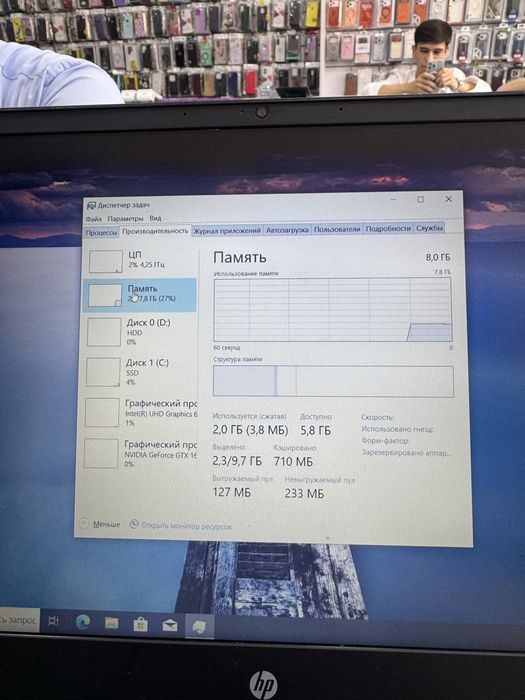The height and width of the screenshot is (700, 525).
Task: Click the 233 МБ non-paged pool value
Action: 304,494
